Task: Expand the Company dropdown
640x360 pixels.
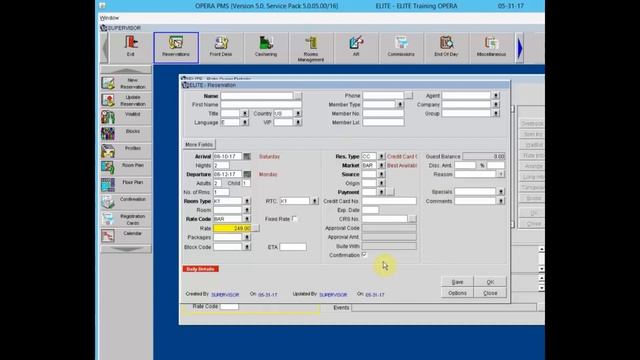Action: tap(496, 104)
